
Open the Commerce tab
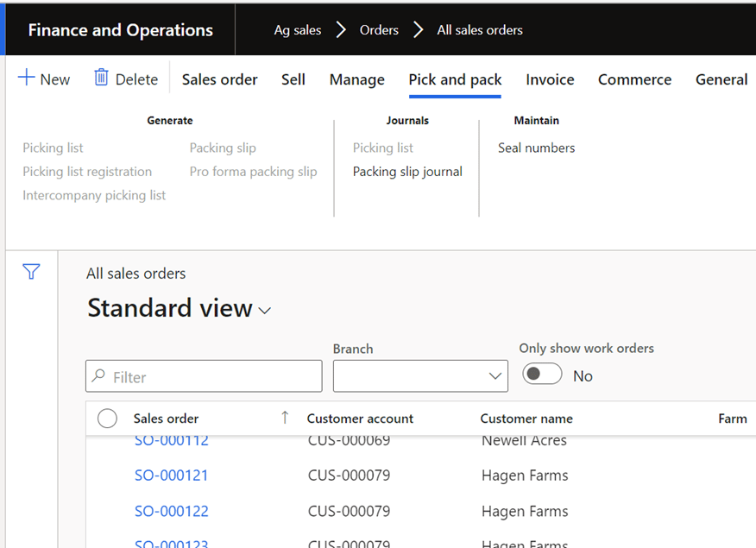634,79
